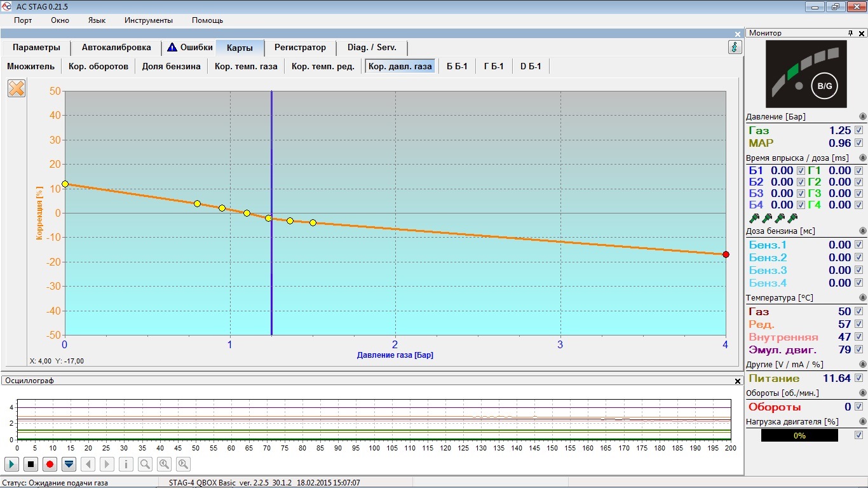This screenshot has width=868, height=488.
Task: Switch to the Ошибки tab
Action: click(189, 48)
